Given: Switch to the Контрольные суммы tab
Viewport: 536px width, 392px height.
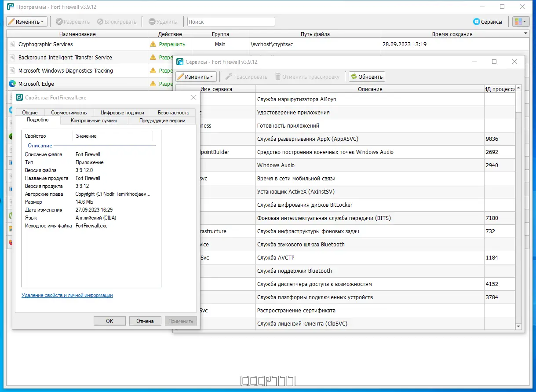Looking at the screenshot, I should pos(94,121).
